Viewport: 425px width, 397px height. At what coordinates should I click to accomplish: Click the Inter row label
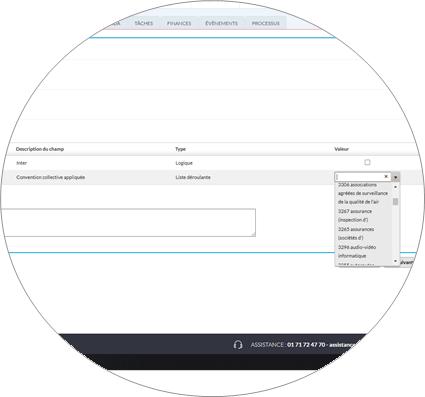22,163
